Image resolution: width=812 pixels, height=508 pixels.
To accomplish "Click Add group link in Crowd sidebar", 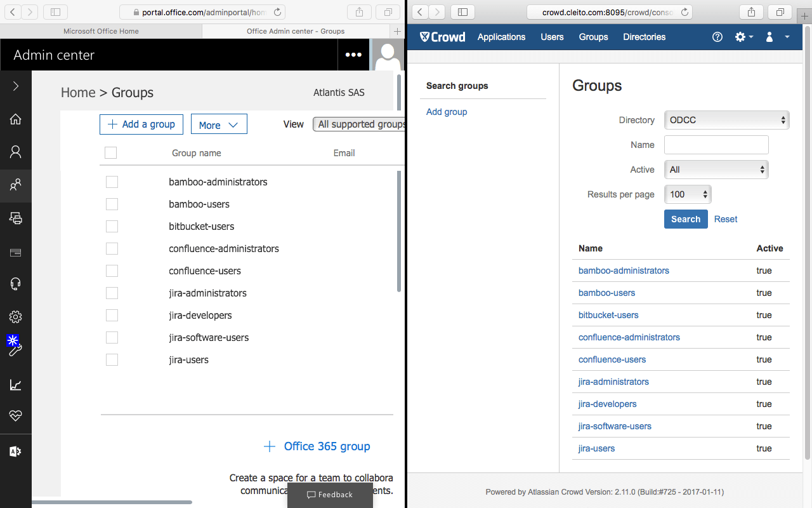I will point(447,112).
